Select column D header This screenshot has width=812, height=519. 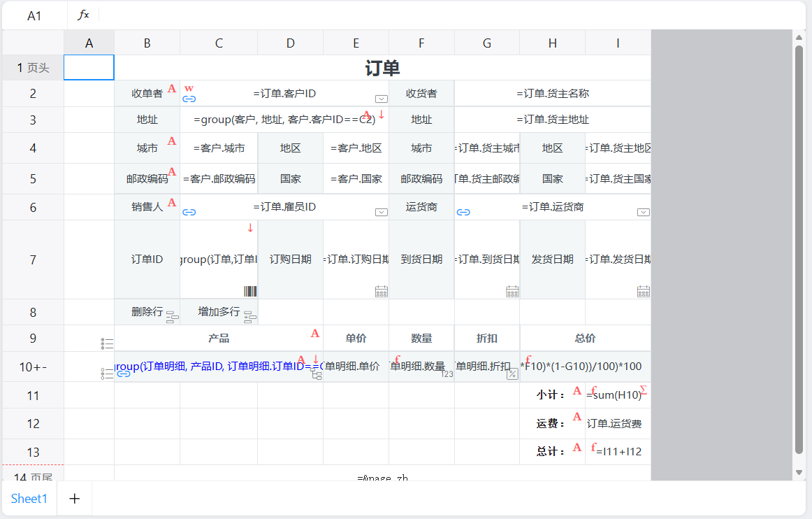pos(291,43)
